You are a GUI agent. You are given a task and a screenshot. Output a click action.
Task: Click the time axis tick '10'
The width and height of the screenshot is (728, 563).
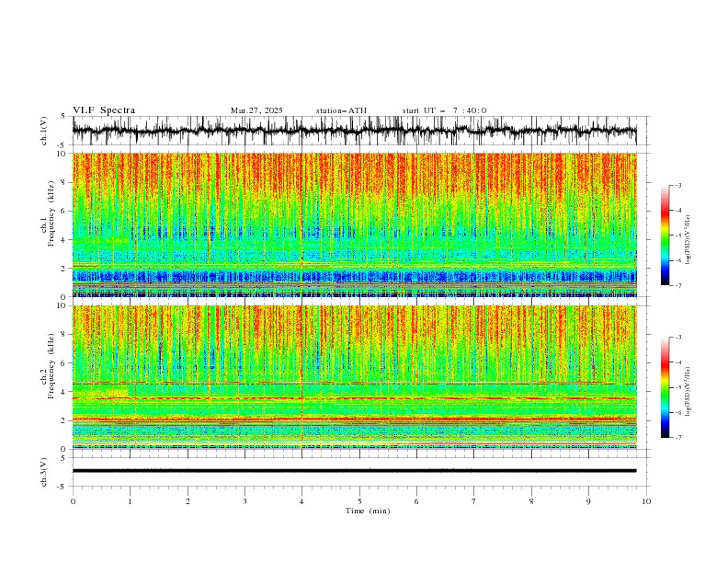(646, 501)
